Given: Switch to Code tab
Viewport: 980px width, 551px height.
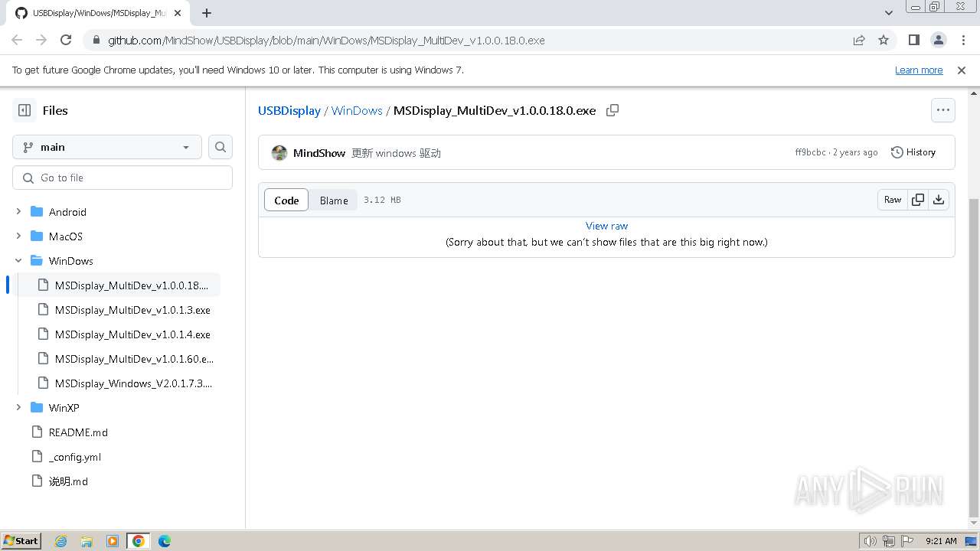Looking at the screenshot, I should pos(286,200).
